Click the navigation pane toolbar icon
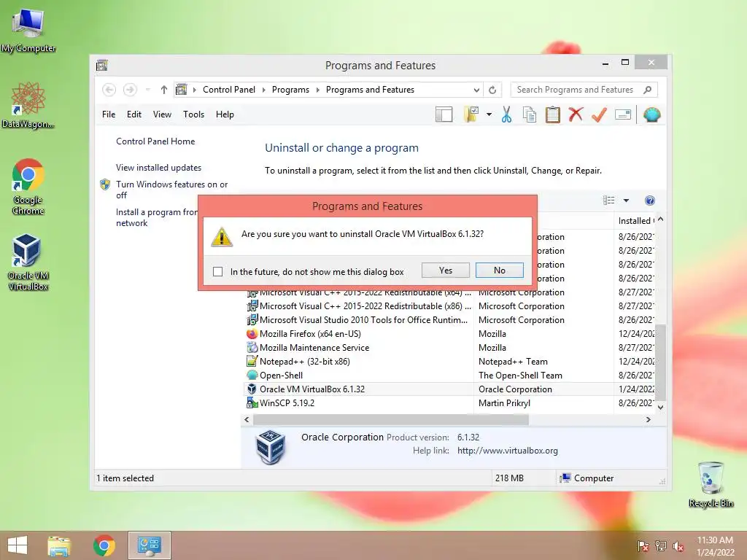747x560 pixels. pos(444,114)
